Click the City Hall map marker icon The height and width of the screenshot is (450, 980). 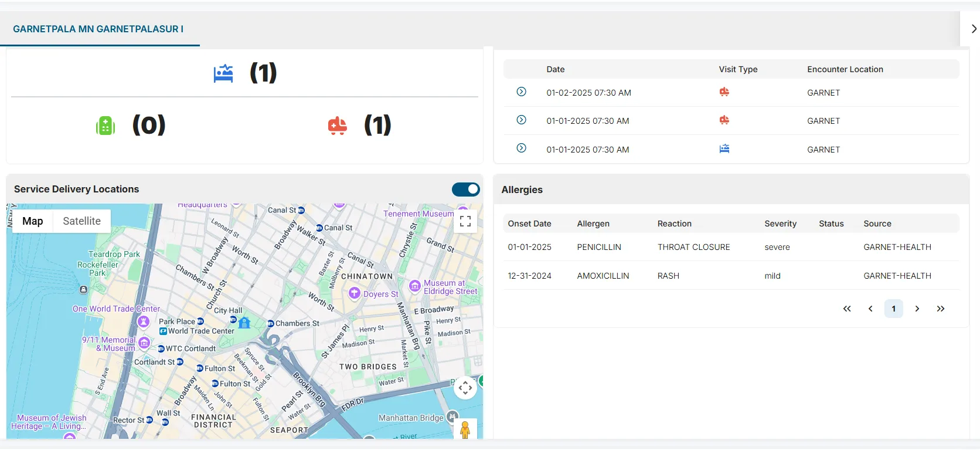(x=245, y=323)
